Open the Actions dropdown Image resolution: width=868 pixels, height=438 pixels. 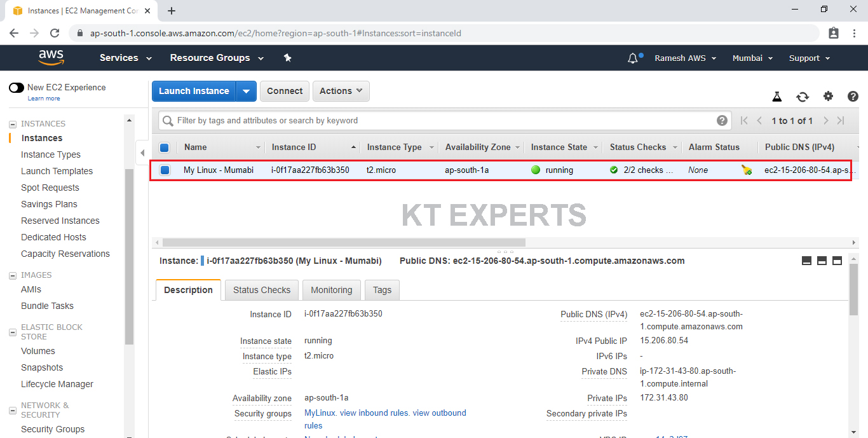341,91
